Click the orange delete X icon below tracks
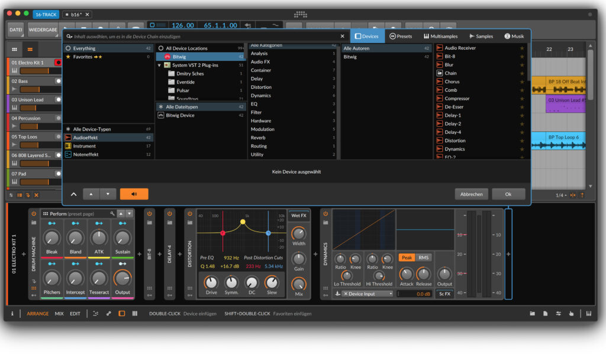This screenshot has width=606, height=364. pos(36,195)
